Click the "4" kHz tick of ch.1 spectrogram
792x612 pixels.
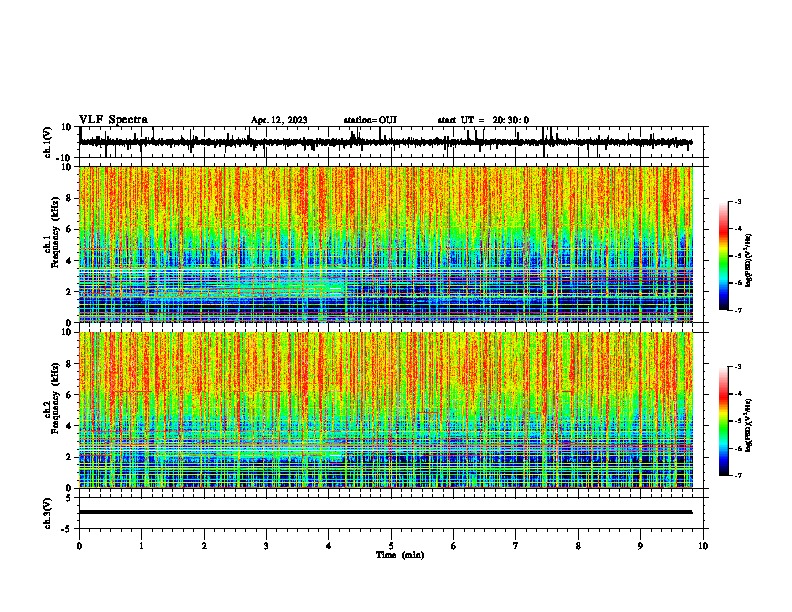pos(70,261)
